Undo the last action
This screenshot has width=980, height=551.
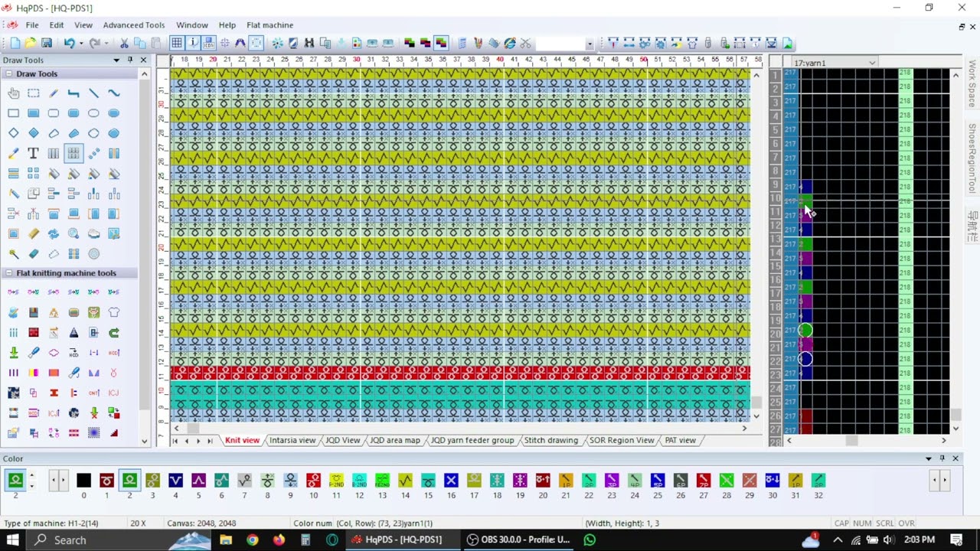coord(68,44)
